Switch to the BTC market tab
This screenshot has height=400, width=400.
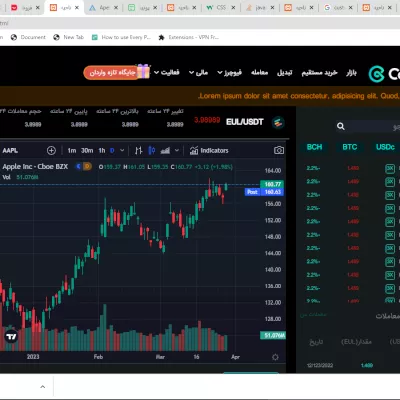point(350,147)
